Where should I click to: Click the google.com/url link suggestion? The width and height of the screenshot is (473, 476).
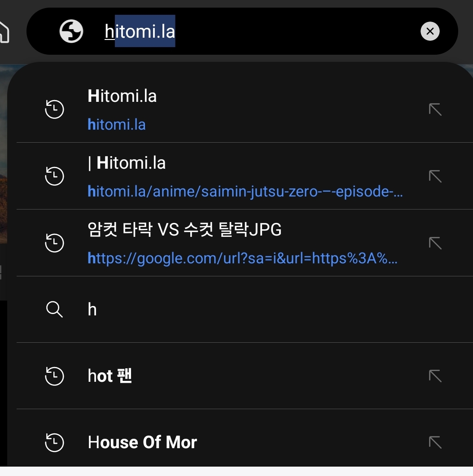[242, 258]
